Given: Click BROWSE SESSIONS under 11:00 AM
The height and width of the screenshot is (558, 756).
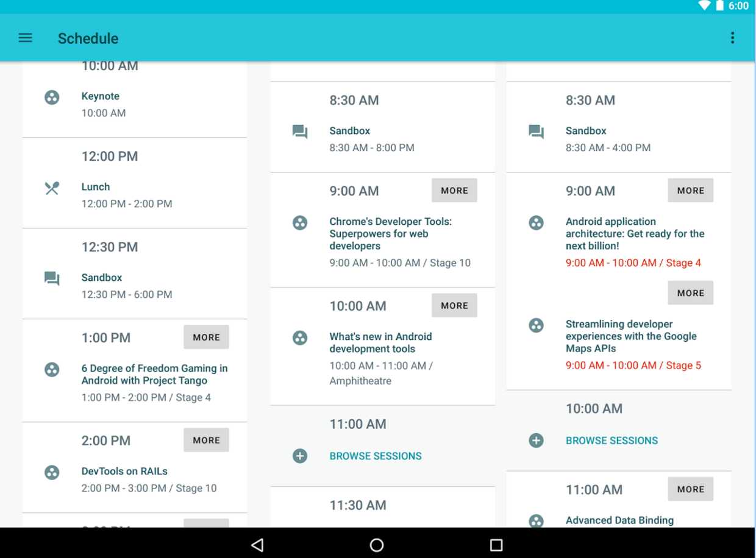Looking at the screenshot, I should point(376,456).
